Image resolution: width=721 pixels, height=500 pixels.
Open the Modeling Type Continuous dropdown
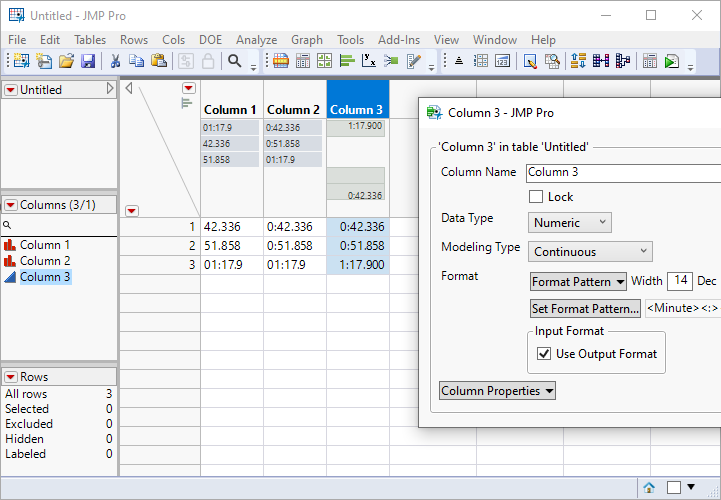(x=590, y=252)
